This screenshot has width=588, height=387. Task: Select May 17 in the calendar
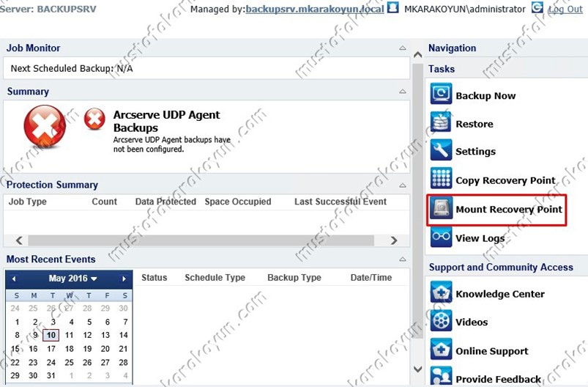click(51, 349)
